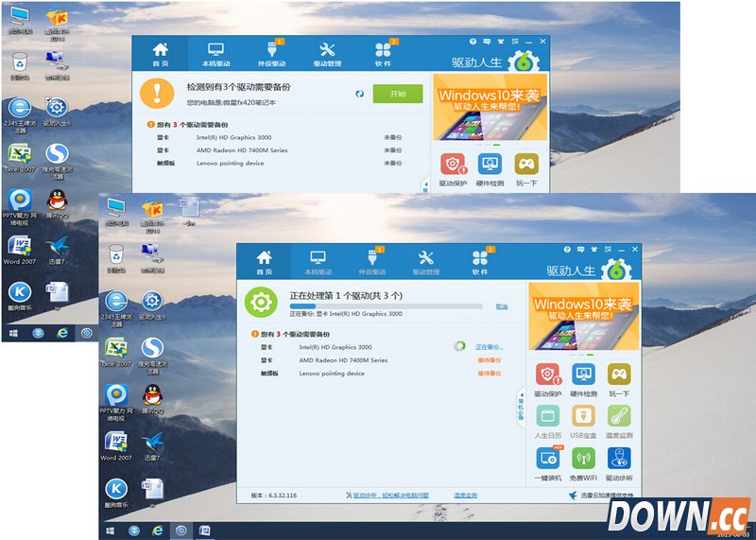756x540 pixels.
Task: Open the 人生日历 calendar tool
Action: tap(547, 417)
